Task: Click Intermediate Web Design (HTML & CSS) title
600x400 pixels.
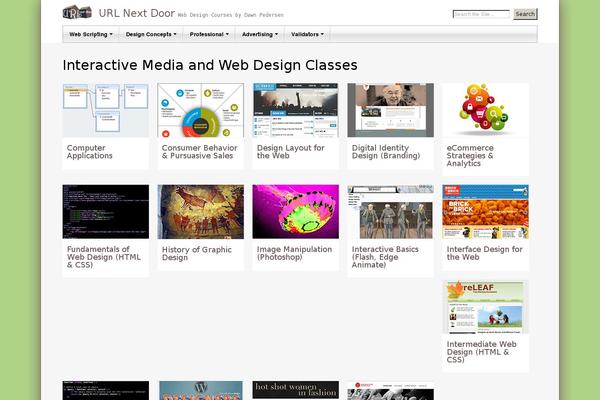Action: 481,352
